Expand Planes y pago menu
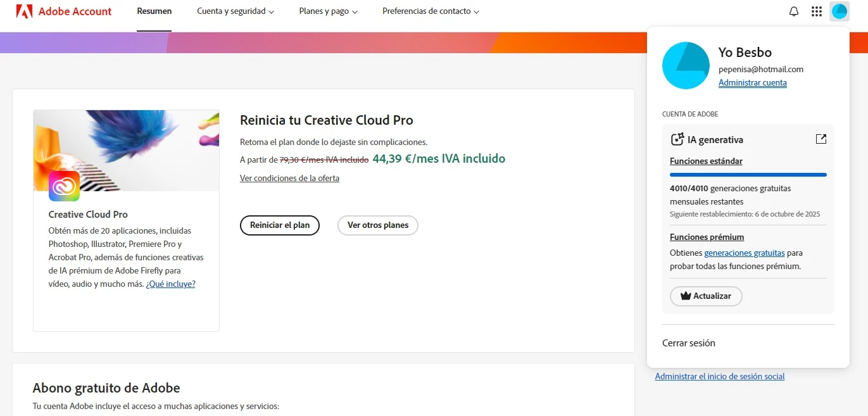This screenshot has width=868, height=416. (329, 11)
